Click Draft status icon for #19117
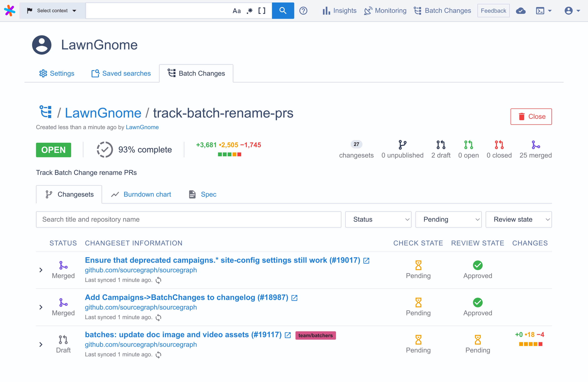 point(63,339)
